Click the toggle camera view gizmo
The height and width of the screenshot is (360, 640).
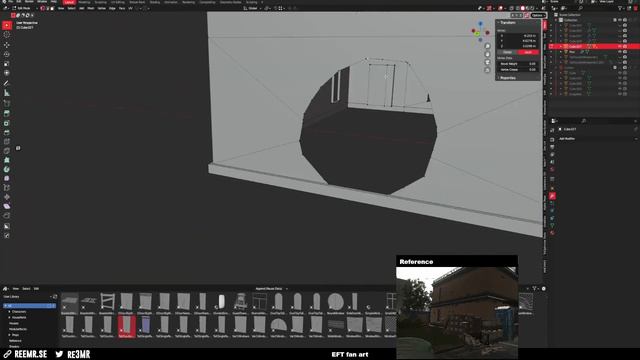[487, 62]
